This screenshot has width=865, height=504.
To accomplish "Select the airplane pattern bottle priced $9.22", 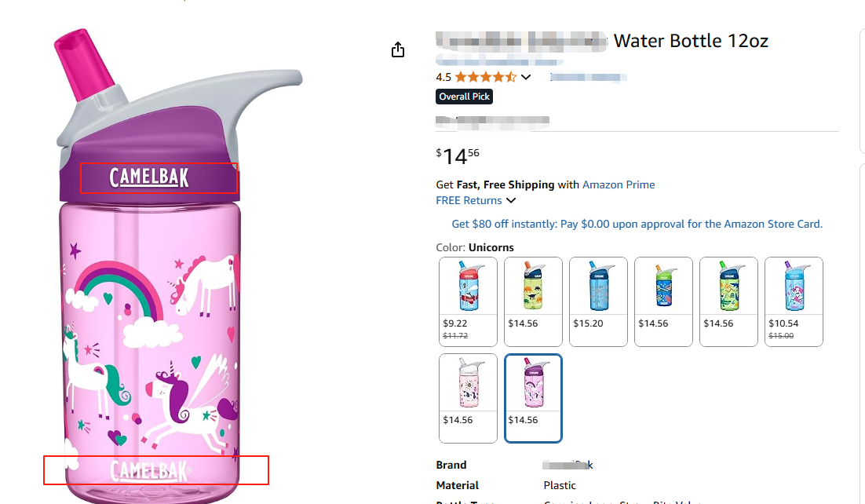I will 469,301.
